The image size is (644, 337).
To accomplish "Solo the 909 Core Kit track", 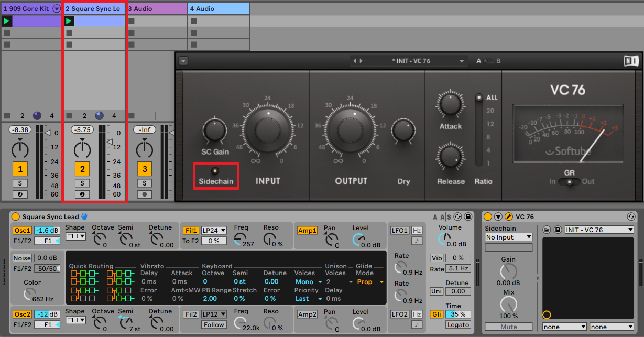I will [x=20, y=183].
